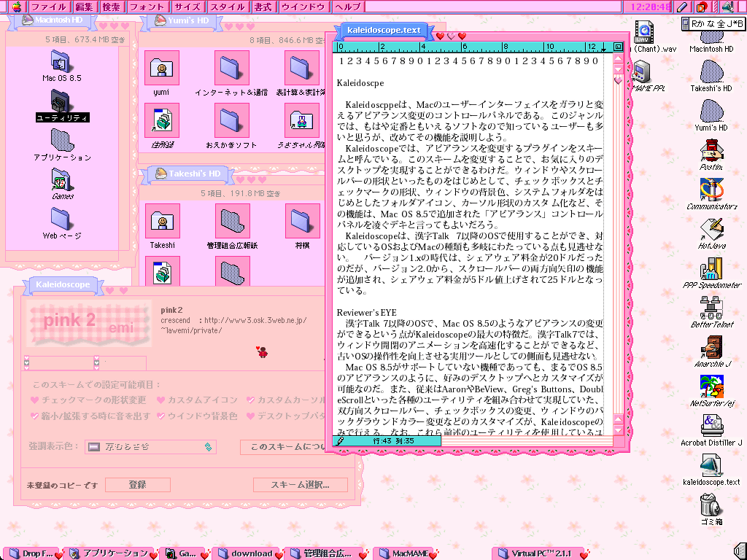Image resolution: width=747 pixels, height=560 pixels.
Task: Click the menu bar clock showing 12:20:48
Action: 650,7
